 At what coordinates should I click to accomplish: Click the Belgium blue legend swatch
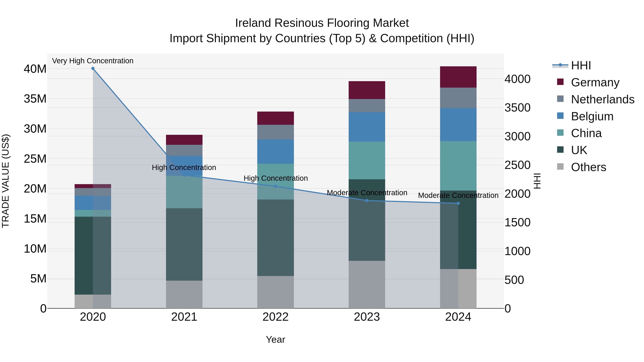pyautogui.click(x=560, y=116)
